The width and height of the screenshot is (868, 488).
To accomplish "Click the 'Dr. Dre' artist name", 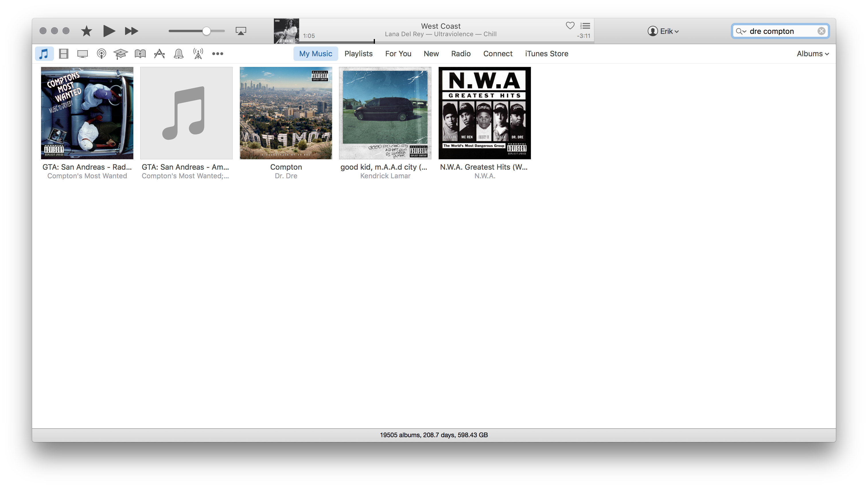I will [x=286, y=176].
